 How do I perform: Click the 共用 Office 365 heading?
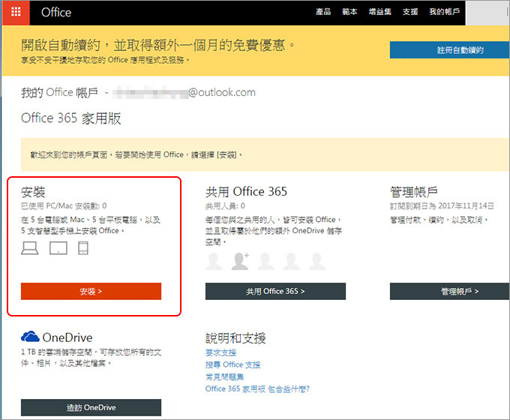pyautogui.click(x=246, y=192)
